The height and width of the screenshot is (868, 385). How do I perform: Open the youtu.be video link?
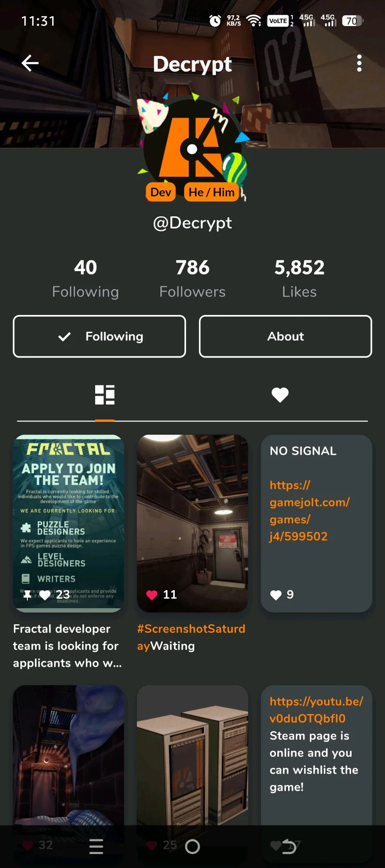[x=316, y=710]
